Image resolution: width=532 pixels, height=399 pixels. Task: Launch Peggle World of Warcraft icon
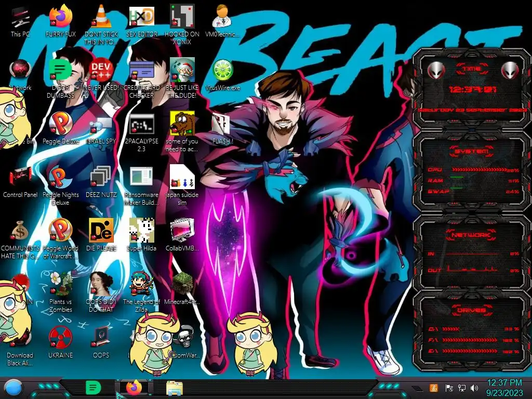pyautogui.click(x=60, y=230)
